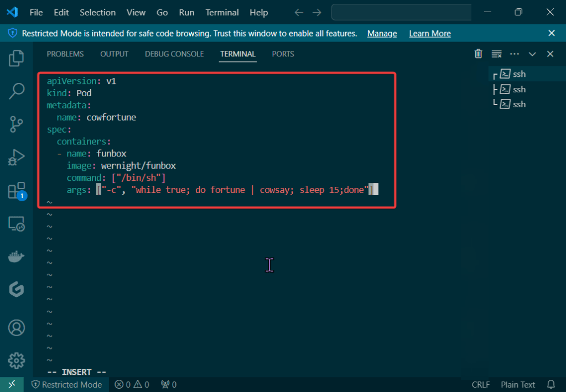This screenshot has width=566, height=392.
Task: Open the Explorer view in activity bar
Action: [17, 58]
